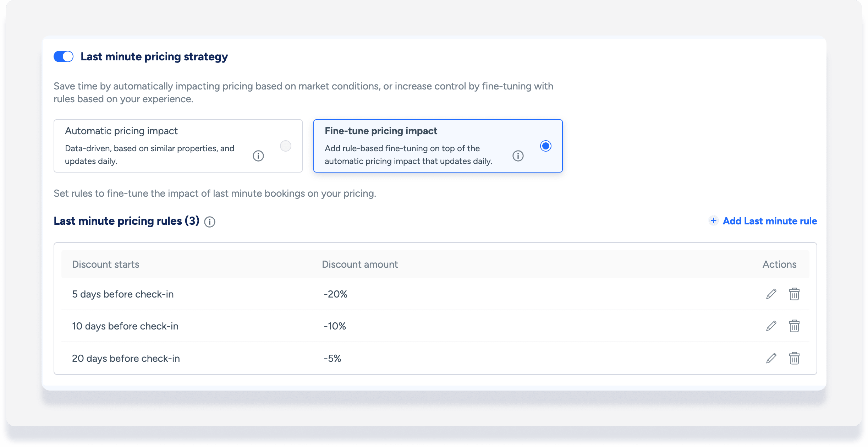Image resolution: width=868 pixels, height=447 pixels.
Task: Edit the 5 days before check-in rule
Action: click(771, 294)
